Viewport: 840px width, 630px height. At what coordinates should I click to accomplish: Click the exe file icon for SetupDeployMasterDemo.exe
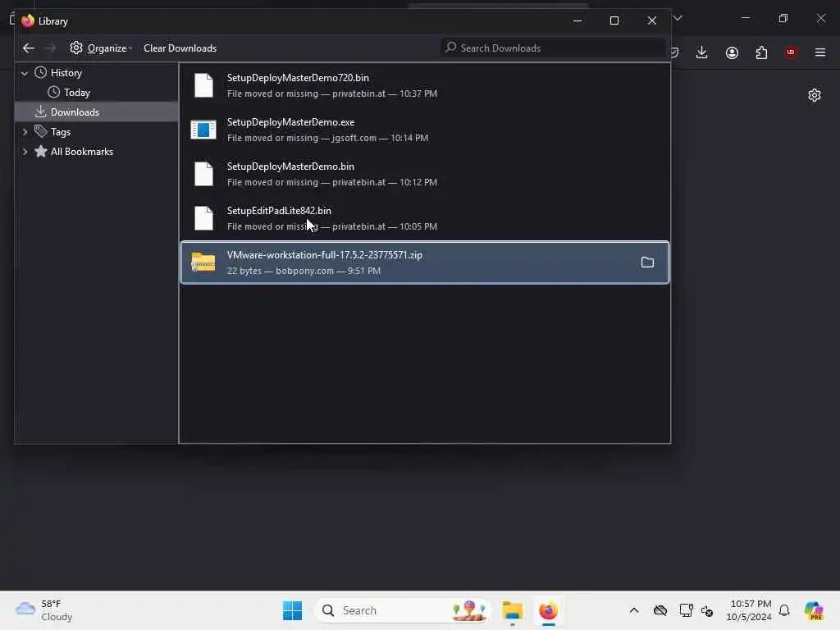(203, 130)
